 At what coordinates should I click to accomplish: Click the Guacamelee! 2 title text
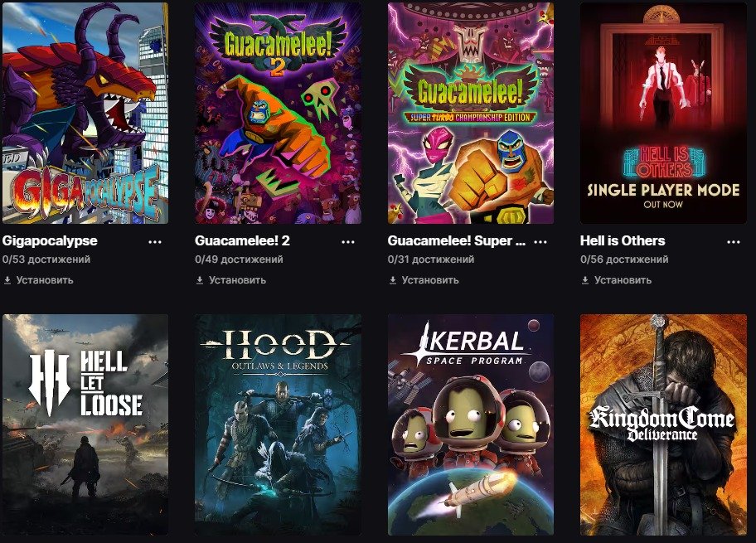coord(242,240)
